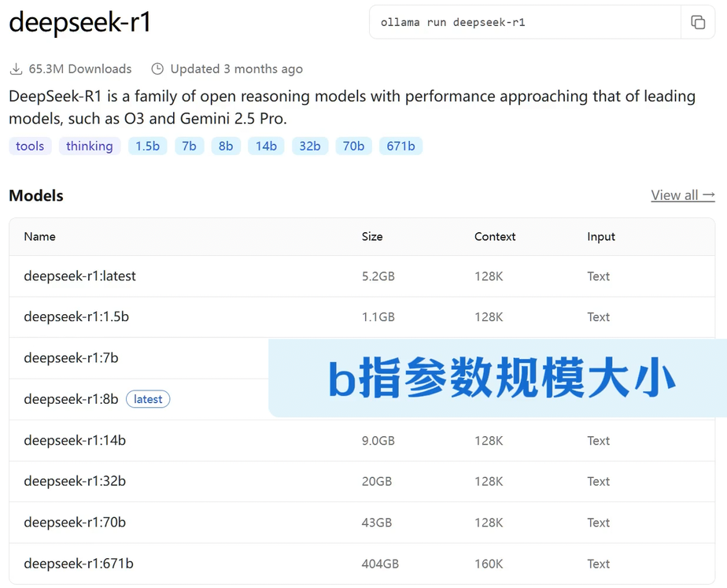Click the 1.1GB size cell
This screenshot has height=588, width=727.
pyautogui.click(x=378, y=317)
